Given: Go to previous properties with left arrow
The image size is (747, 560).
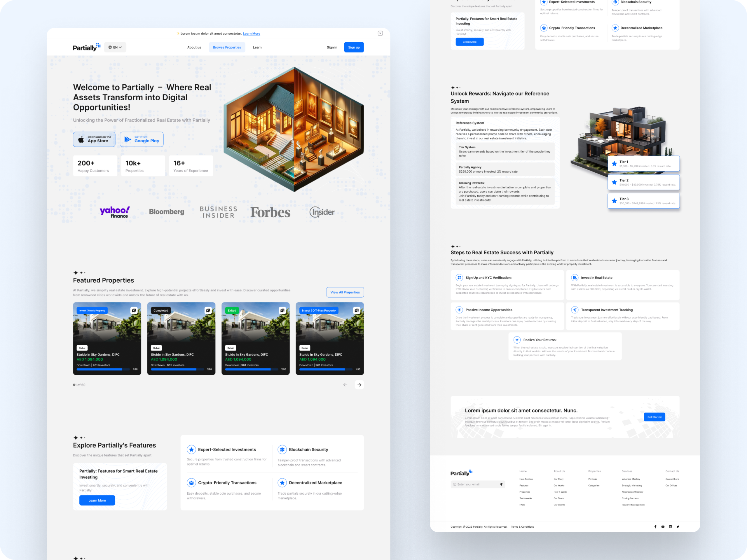Looking at the screenshot, I should coord(345,385).
